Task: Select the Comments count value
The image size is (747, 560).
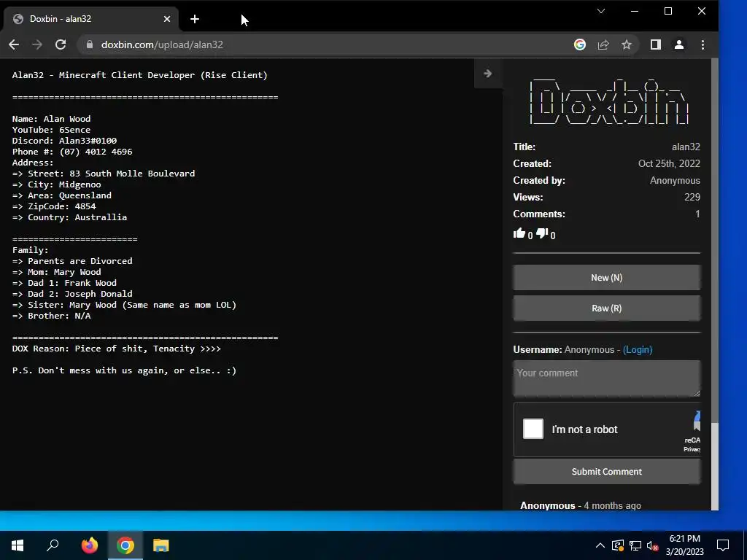Action: tap(697, 214)
